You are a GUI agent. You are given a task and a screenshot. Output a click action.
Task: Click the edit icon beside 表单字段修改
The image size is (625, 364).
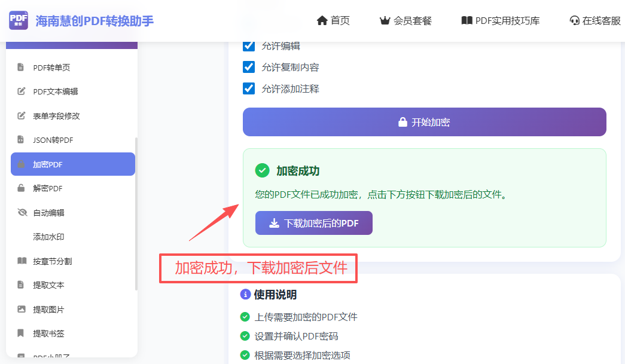click(21, 115)
